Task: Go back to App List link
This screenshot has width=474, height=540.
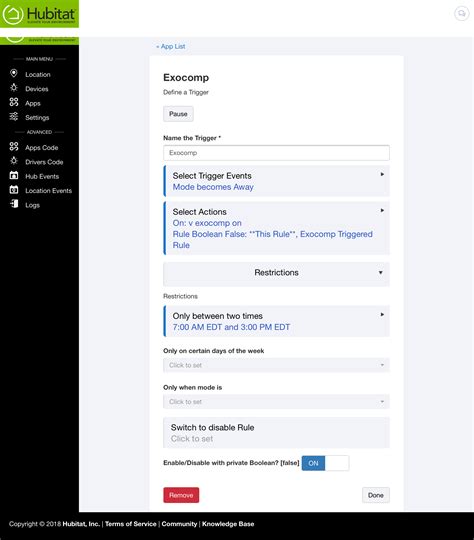Action: tap(171, 46)
